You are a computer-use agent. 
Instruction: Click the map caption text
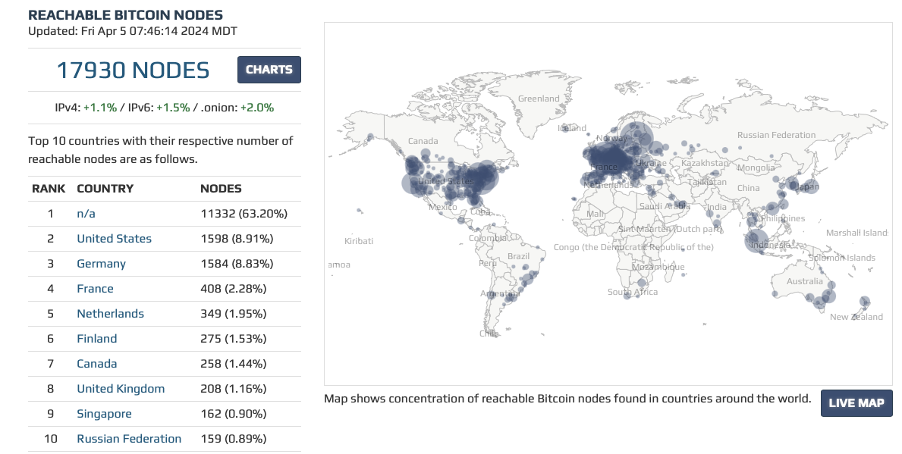567,399
